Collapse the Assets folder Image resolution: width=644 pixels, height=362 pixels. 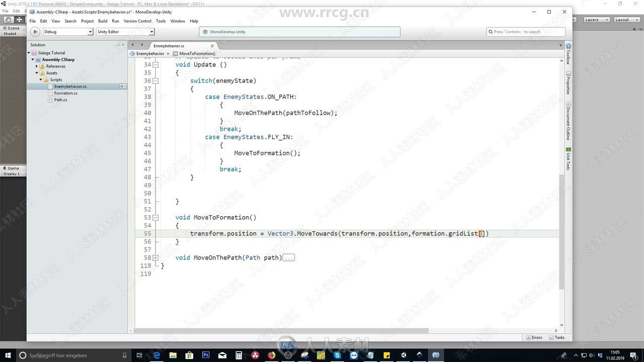point(37,73)
